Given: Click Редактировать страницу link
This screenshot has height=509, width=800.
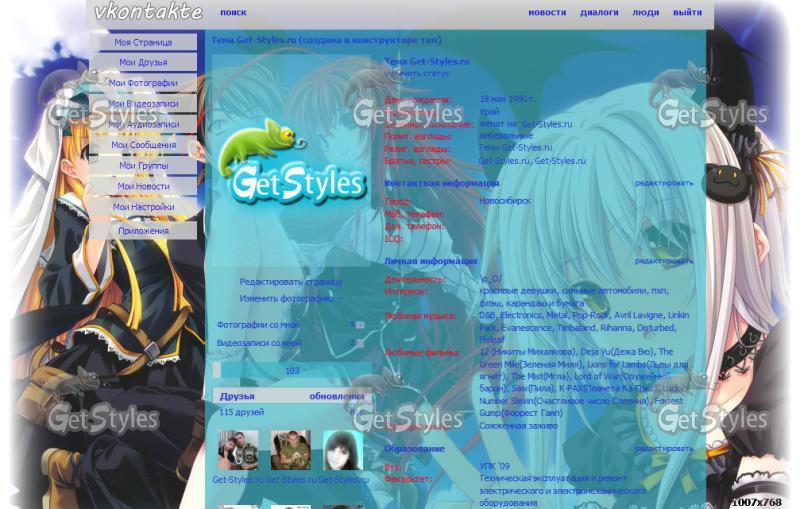Looking at the screenshot, I should [x=290, y=282].
